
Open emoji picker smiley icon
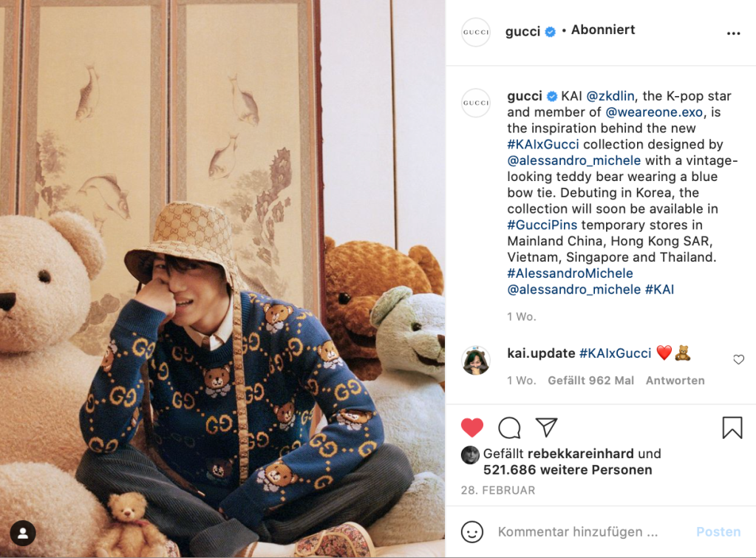point(472,532)
